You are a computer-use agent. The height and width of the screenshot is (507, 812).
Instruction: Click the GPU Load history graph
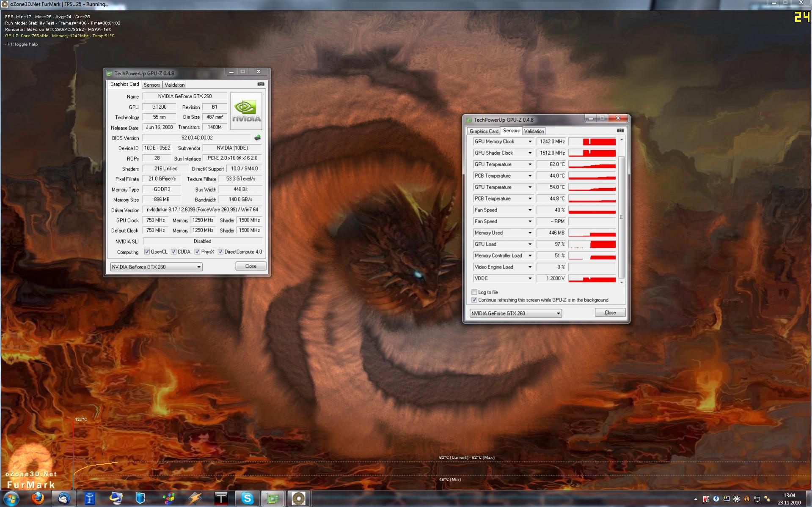click(592, 244)
